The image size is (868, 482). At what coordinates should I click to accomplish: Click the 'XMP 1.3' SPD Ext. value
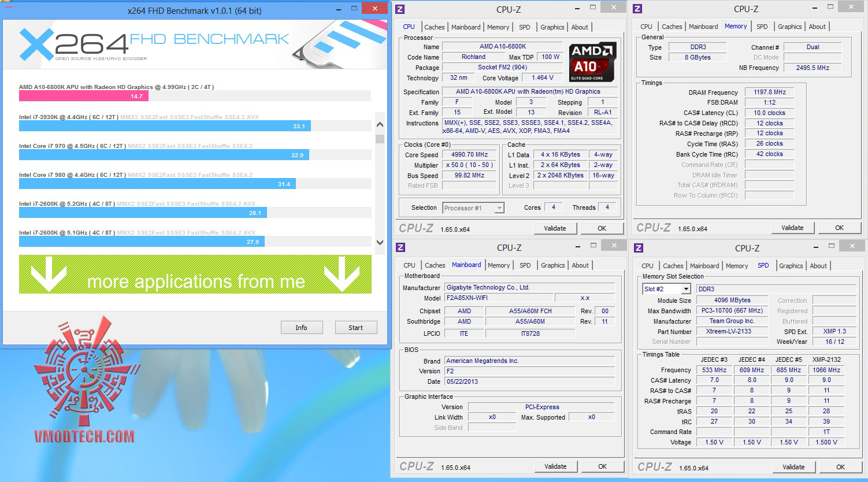[834, 332]
